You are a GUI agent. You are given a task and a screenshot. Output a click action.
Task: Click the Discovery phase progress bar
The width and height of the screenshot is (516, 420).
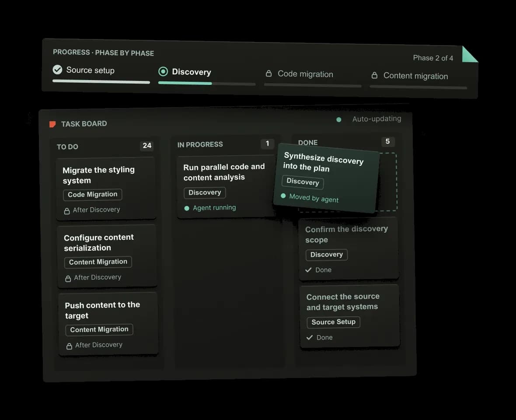pyautogui.click(x=207, y=84)
